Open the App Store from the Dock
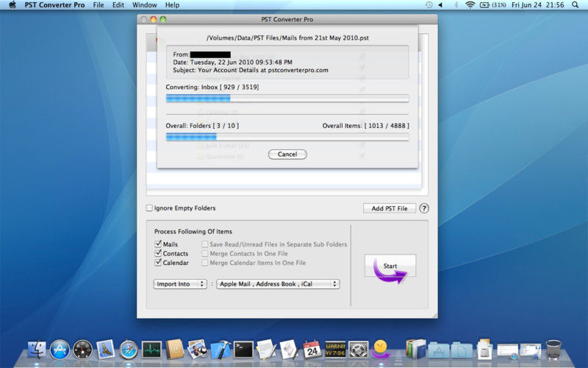Screen dimensions: 588x368 tap(60, 350)
